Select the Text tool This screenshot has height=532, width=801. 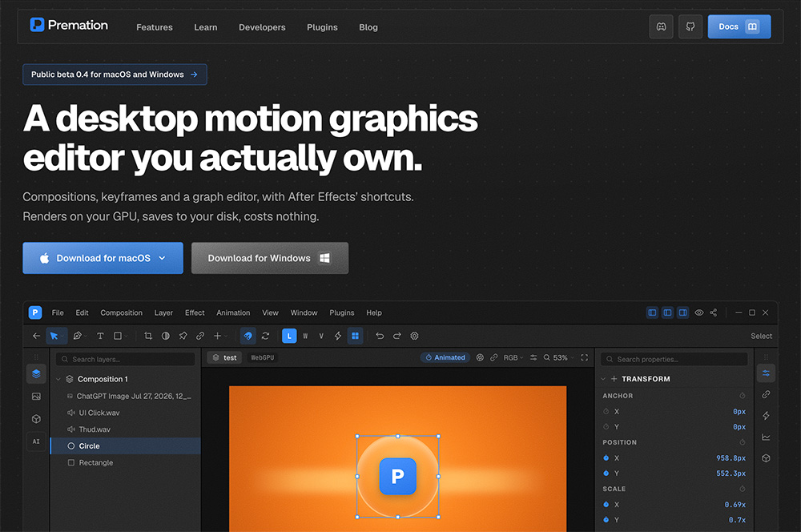pos(100,336)
